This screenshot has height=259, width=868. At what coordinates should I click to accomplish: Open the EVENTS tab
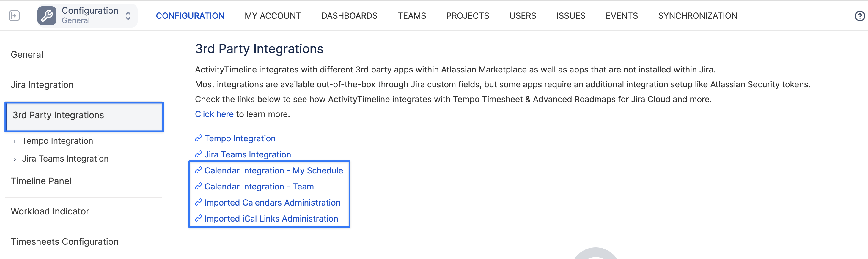pos(622,16)
